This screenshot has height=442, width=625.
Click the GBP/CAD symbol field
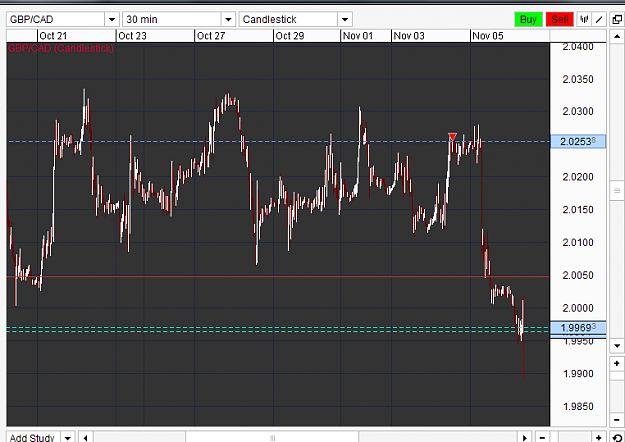[56, 19]
